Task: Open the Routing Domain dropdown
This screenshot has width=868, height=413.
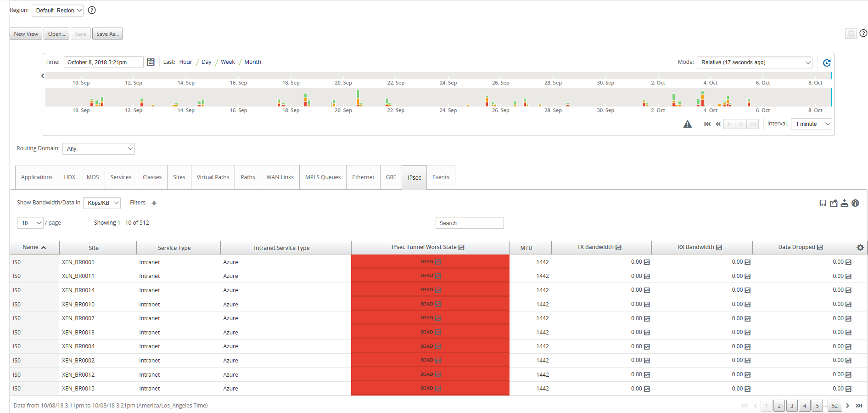Action: (x=98, y=149)
